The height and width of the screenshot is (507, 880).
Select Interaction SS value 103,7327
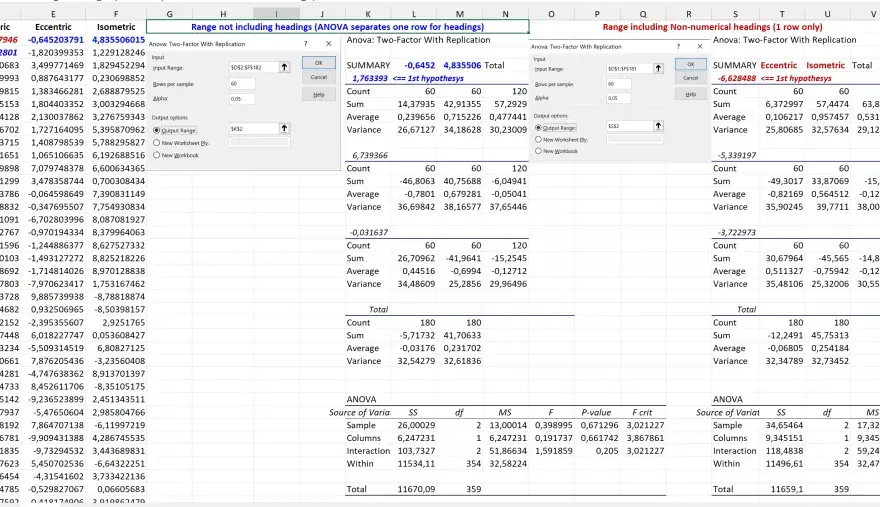(x=414, y=451)
